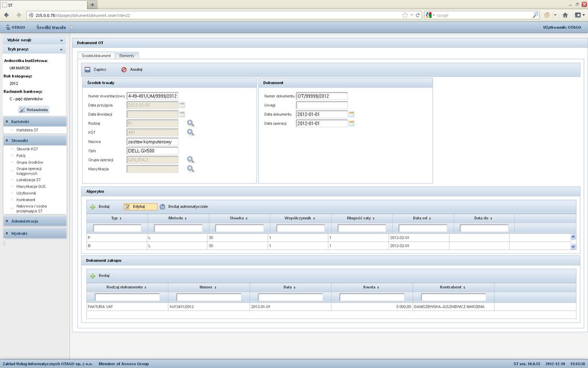Click the green plus Dodaj in Dokument zakupu
The image size is (588, 368).
(x=92, y=275)
